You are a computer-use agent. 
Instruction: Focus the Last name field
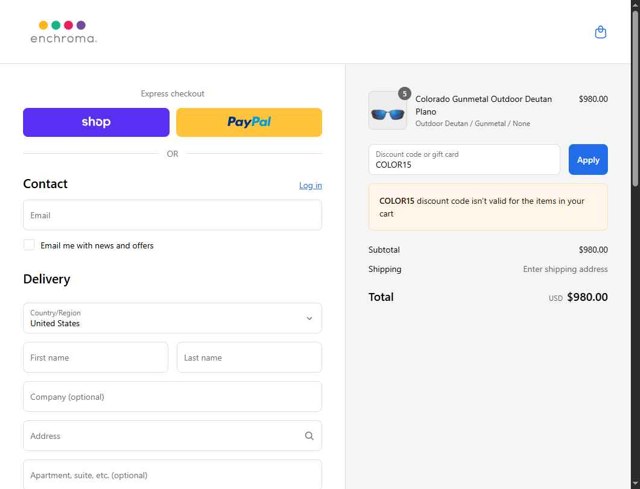pos(249,358)
